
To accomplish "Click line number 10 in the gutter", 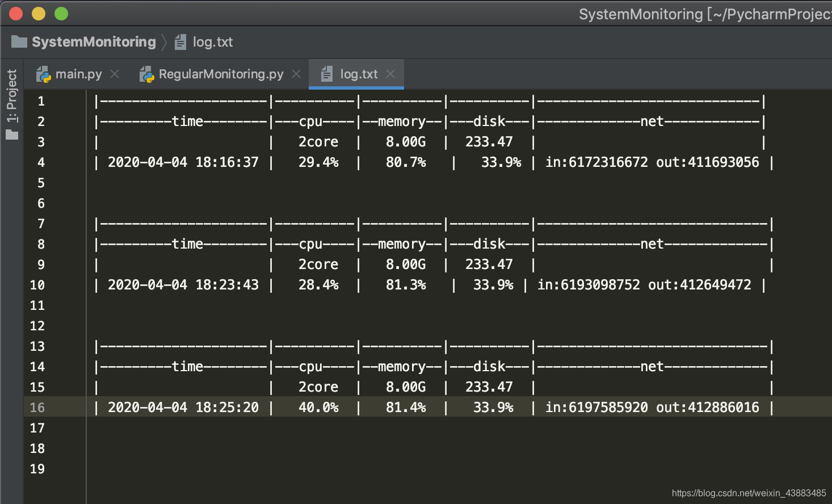I will [x=37, y=285].
